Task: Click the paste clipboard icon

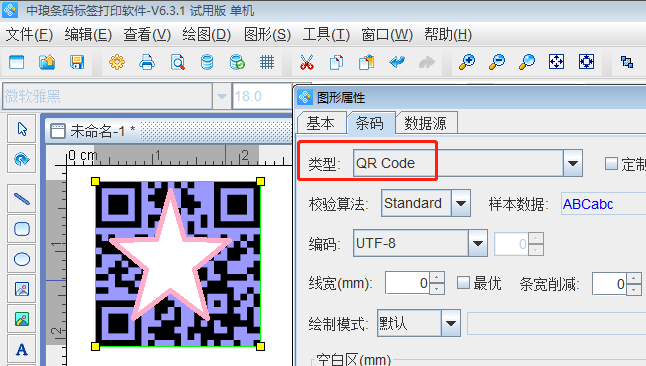Action: (x=366, y=63)
